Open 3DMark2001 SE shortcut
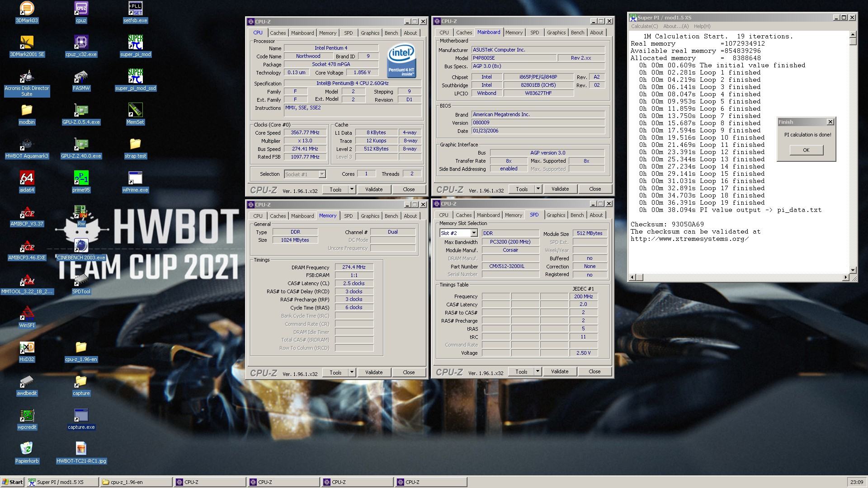The height and width of the screenshot is (488, 868). 27,46
